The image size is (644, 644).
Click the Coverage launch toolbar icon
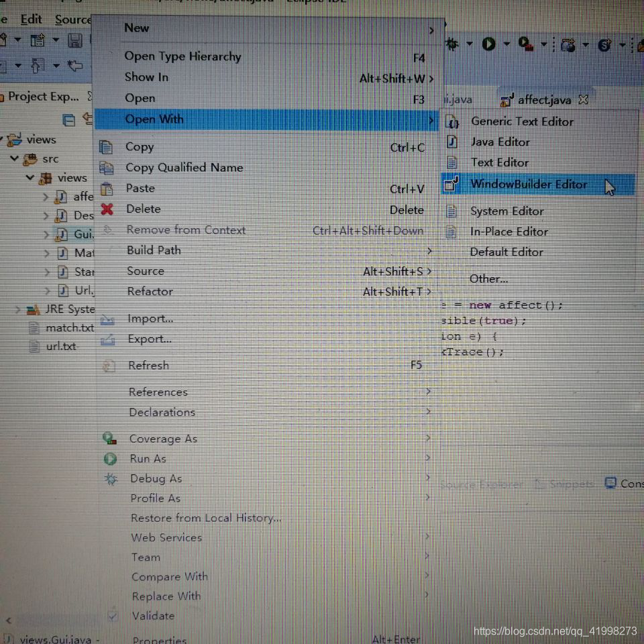coord(525,44)
